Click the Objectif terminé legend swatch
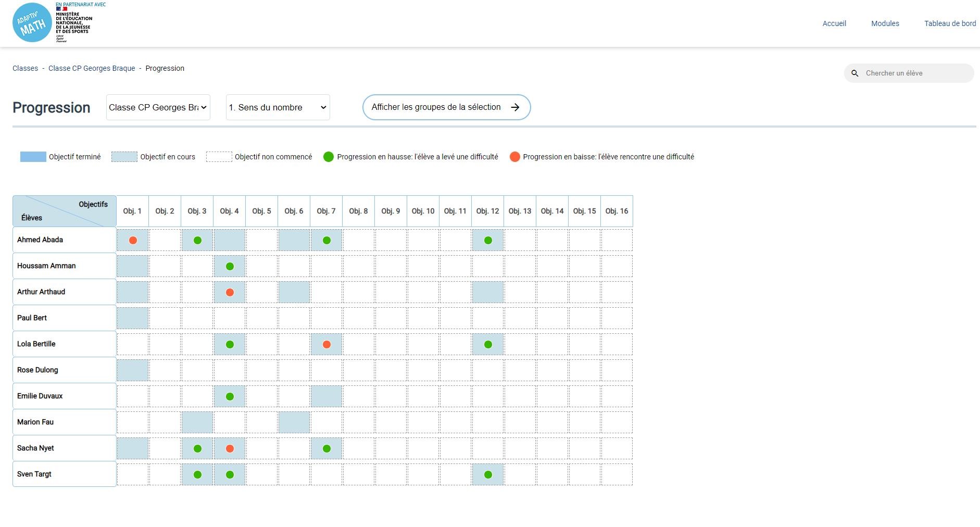 click(33, 157)
